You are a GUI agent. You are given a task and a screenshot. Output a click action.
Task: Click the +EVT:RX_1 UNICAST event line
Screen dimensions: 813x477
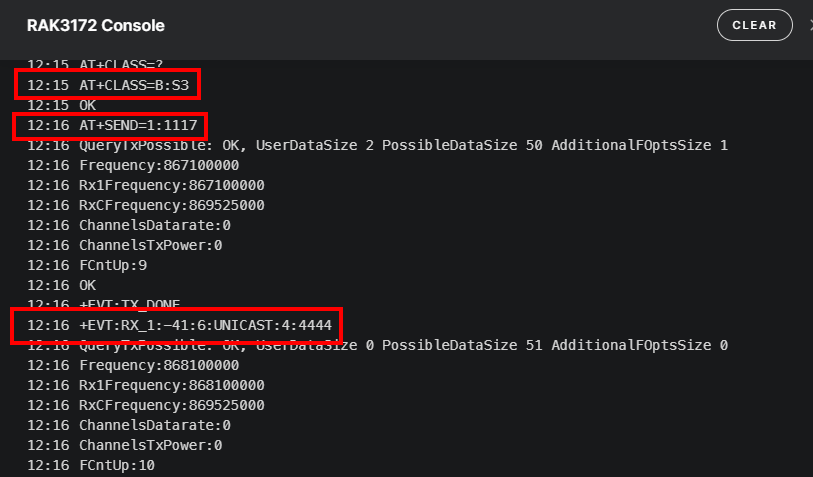180,325
